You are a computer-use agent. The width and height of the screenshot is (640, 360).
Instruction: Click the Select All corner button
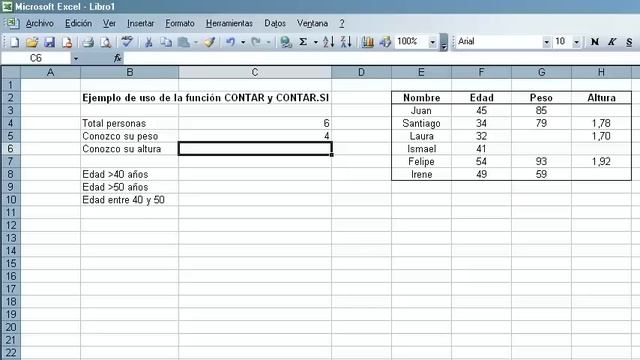coord(11,72)
